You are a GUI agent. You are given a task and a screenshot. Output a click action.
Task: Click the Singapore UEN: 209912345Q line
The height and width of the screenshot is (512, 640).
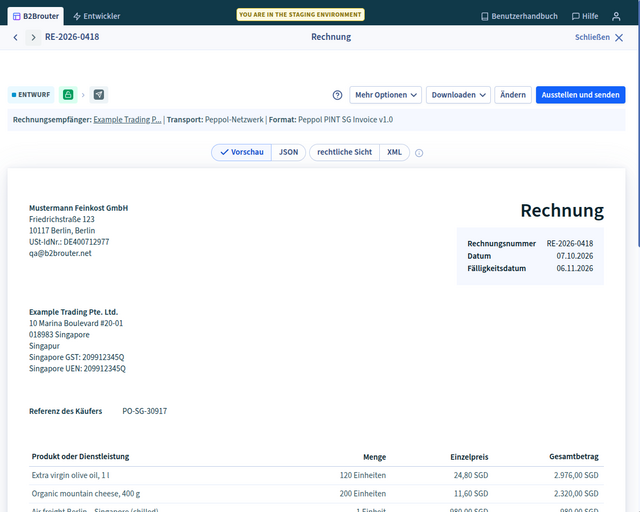[77, 369]
